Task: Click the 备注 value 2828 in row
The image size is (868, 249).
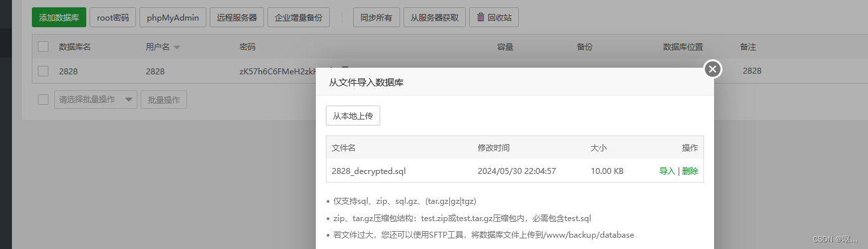Action: point(752,71)
